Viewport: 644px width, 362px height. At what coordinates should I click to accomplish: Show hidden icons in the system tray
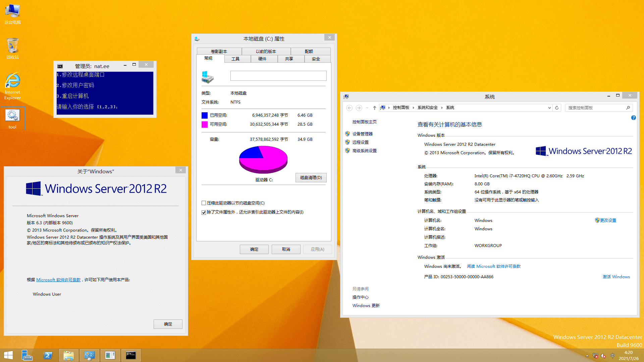point(587,356)
